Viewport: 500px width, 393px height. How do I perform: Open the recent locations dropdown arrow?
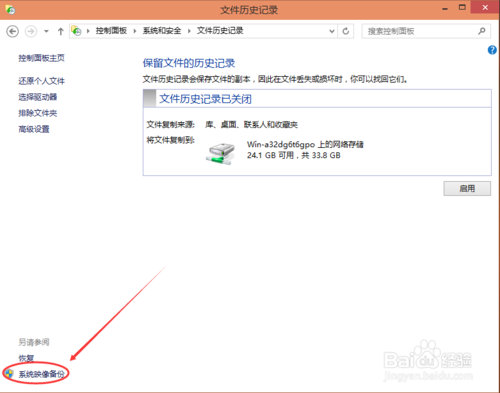pyautogui.click(x=46, y=32)
